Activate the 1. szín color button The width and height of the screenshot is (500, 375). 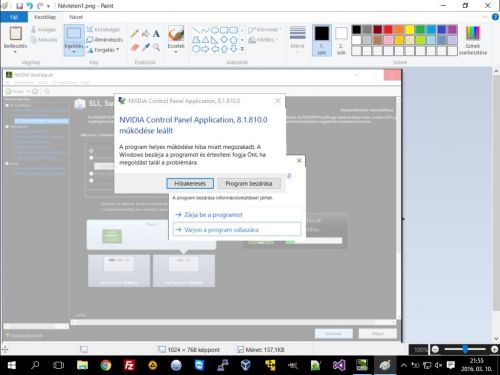[x=322, y=40]
